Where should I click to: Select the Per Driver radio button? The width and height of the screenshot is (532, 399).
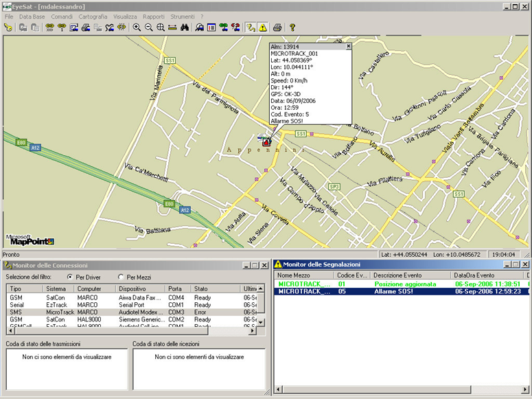[70, 277]
